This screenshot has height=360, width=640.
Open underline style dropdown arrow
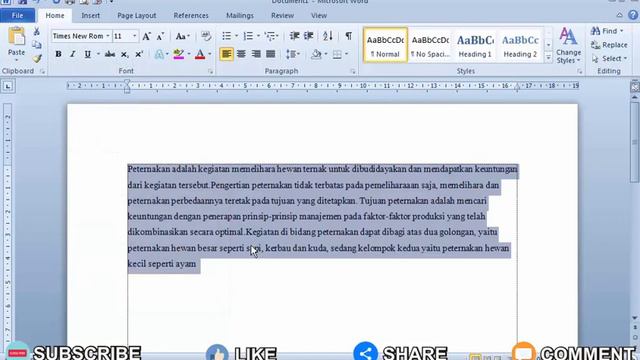[x=98, y=54]
